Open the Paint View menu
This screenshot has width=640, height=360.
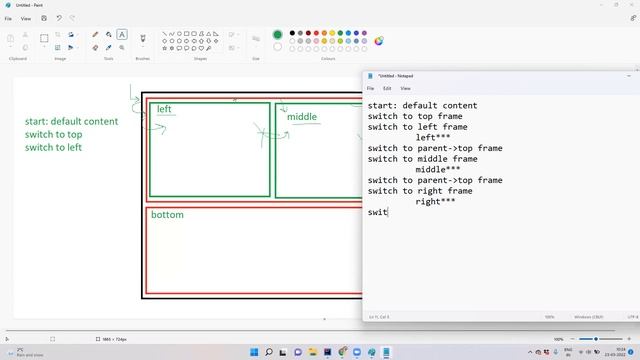tap(26, 19)
